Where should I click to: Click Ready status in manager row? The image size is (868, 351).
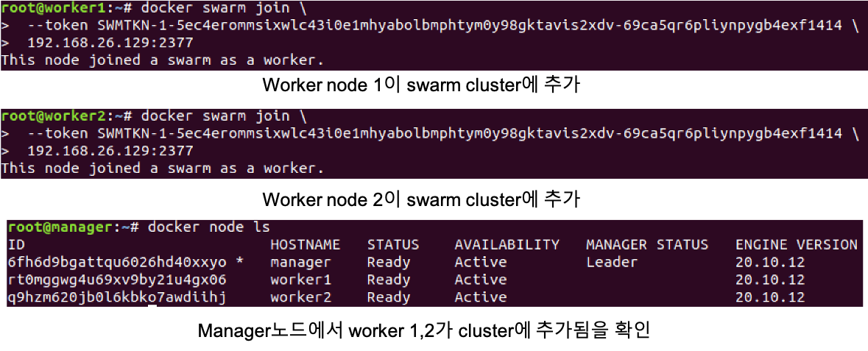tap(389, 262)
